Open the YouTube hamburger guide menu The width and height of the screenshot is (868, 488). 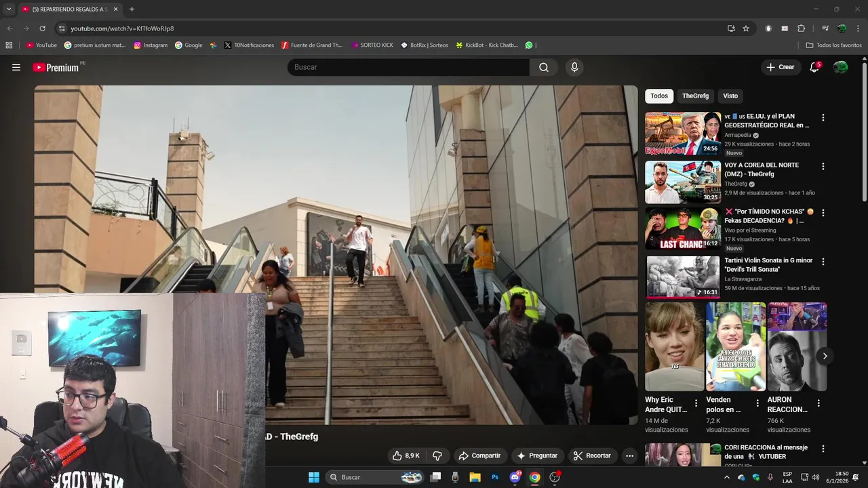tap(16, 67)
